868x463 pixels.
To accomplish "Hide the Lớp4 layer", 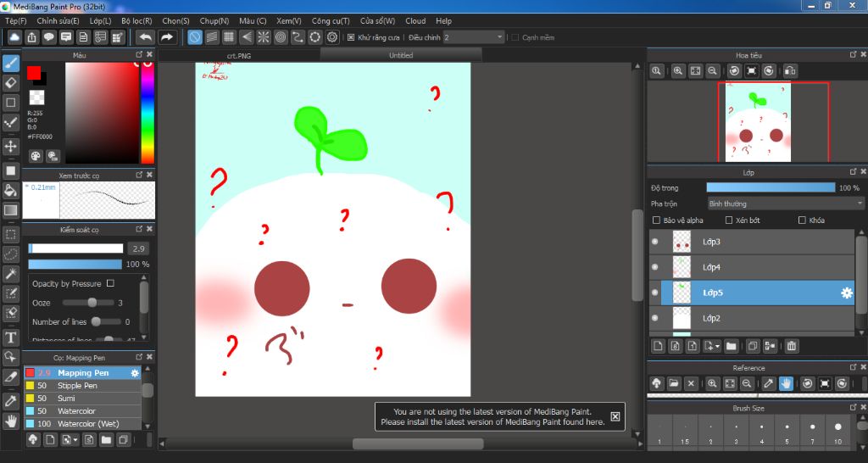I will [655, 267].
